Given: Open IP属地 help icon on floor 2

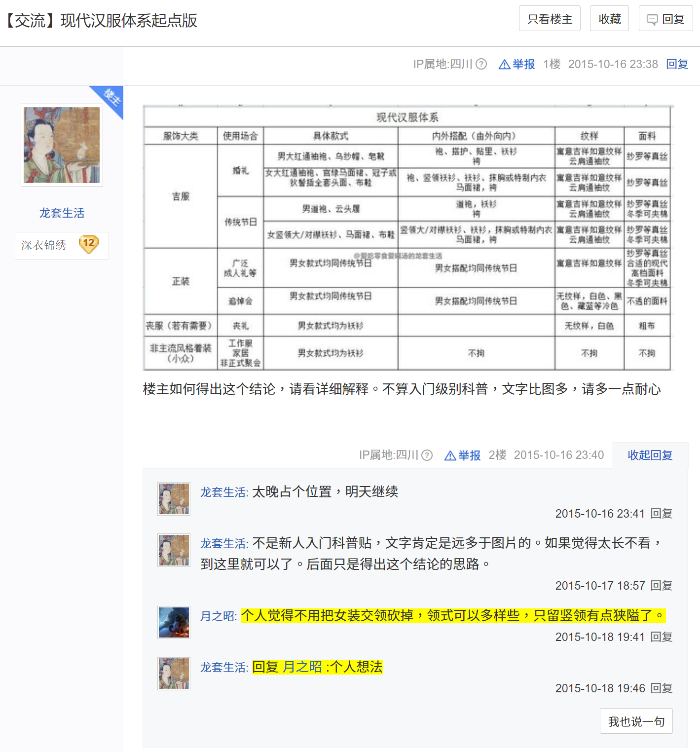Looking at the screenshot, I should 427,455.
